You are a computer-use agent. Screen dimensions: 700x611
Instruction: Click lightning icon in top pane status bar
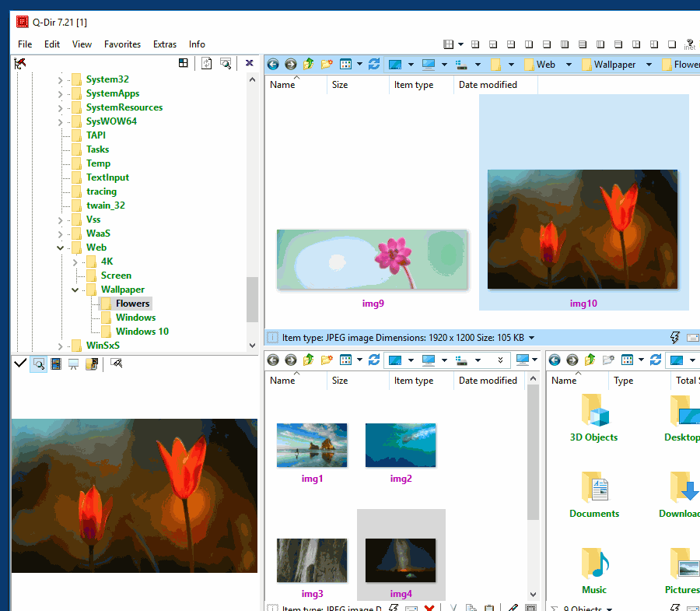pos(674,338)
